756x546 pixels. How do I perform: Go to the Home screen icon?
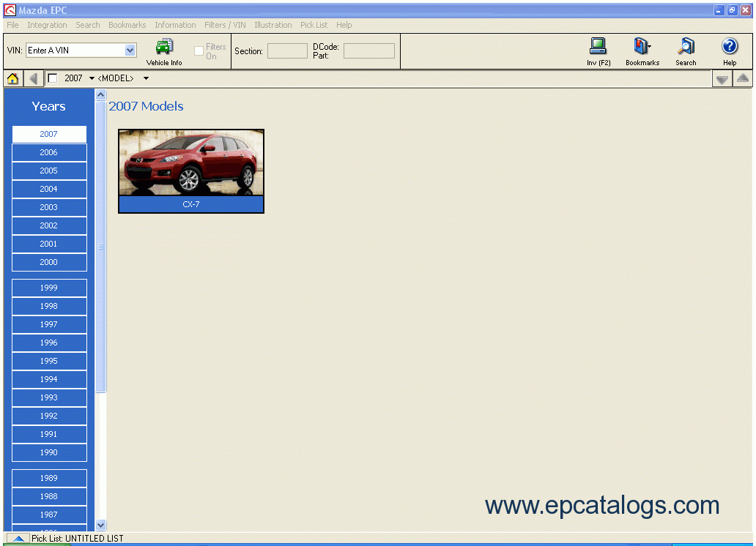(x=12, y=78)
